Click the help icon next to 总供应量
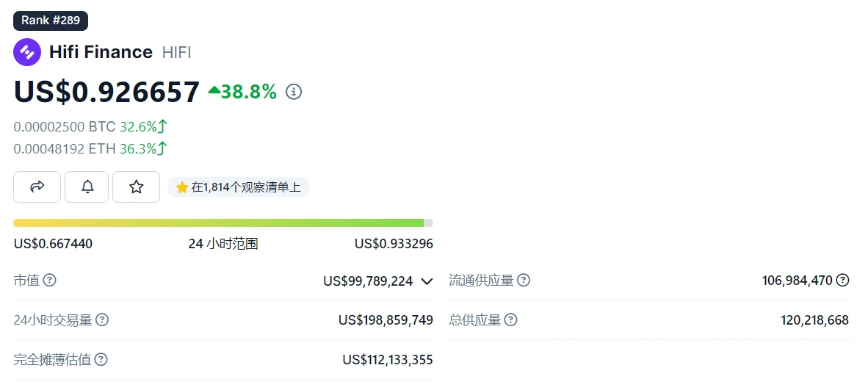The image size is (868, 390). 510,320
